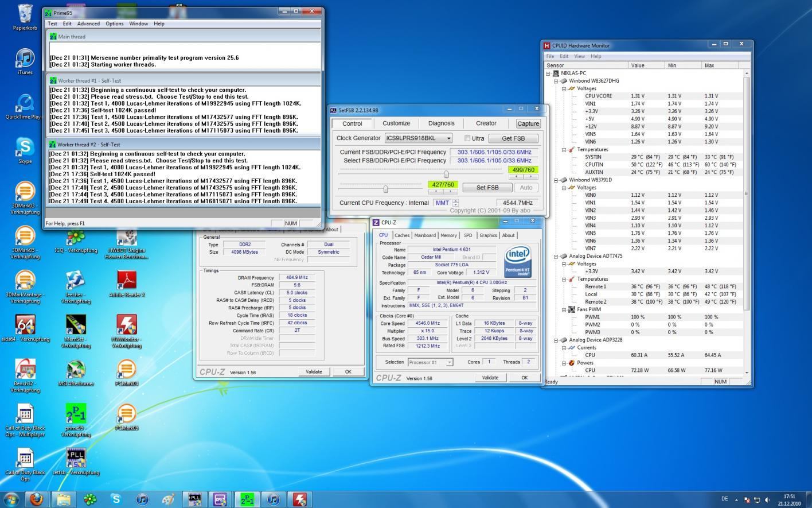This screenshot has width=812, height=508.
Task: Select the 3DMarkVantage desktop shortcut
Action: [x=25, y=287]
